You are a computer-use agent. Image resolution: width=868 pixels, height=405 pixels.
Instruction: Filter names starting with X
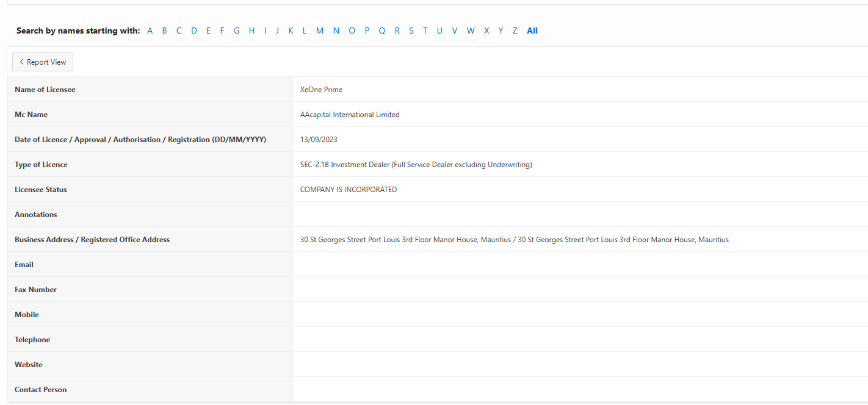tap(486, 30)
